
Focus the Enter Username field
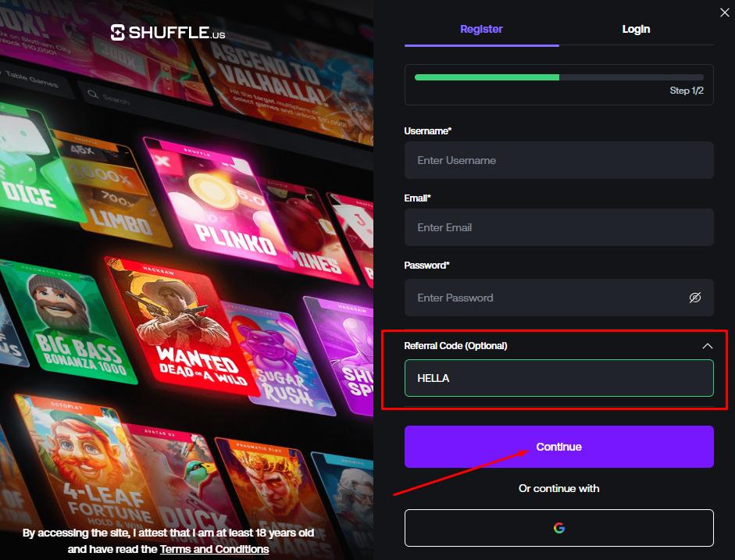click(558, 160)
